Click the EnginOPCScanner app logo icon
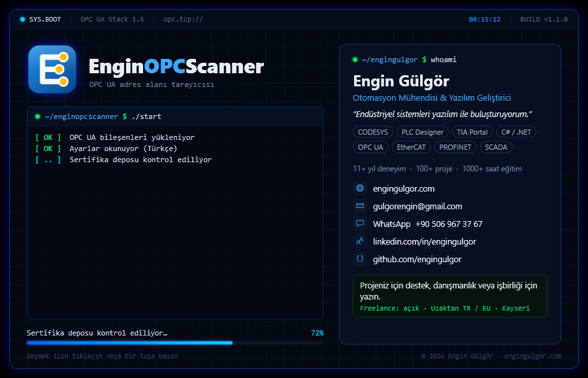The image size is (588, 378). tap(52, 69)
